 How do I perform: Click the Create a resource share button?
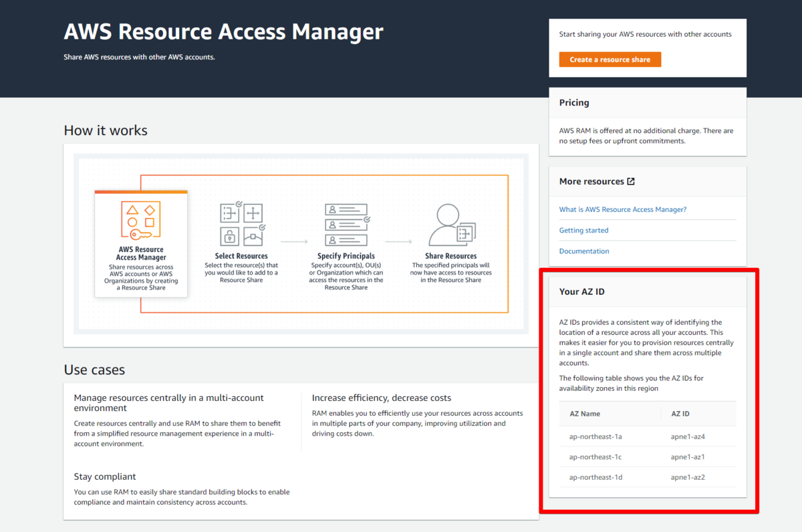click(x=610, y=59)
